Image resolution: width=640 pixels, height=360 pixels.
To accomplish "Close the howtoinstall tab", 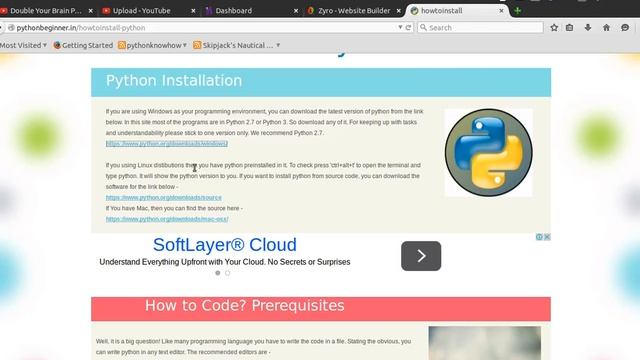I will pyautogui.click(x=501, y=11).
